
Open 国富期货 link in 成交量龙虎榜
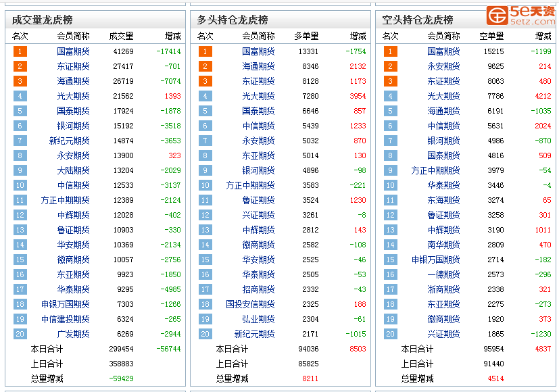pos(73,51)
